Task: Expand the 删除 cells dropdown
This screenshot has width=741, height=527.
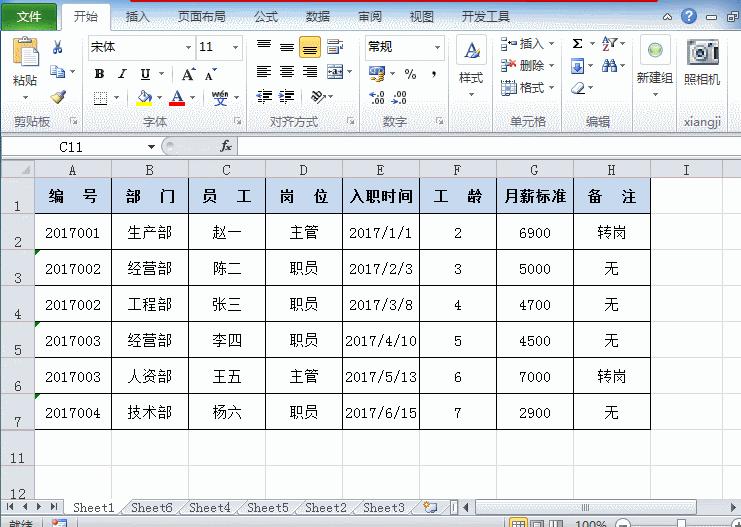Action: pyautogui.click(x=551, y=66)
